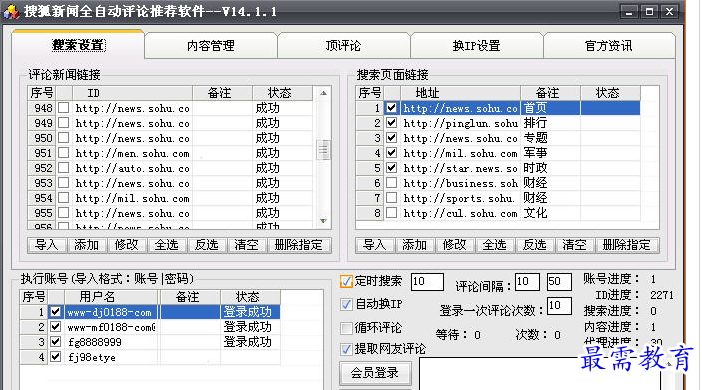Click 全选 under 搜索页面链接

tap(494, 245)
